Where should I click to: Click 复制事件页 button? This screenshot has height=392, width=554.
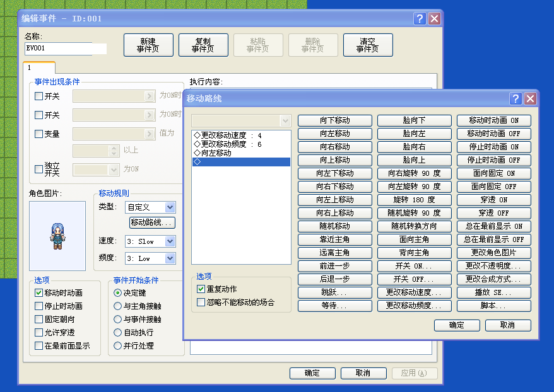tap(203, 45)
